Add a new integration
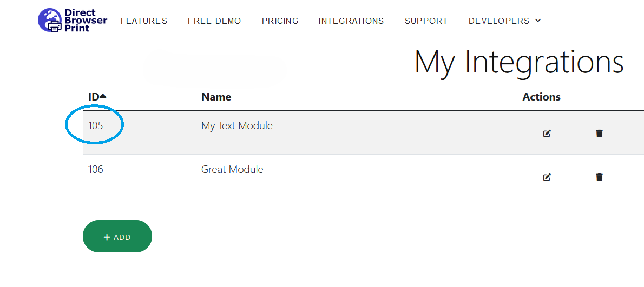The height and width of the screenshot is (287, 644). pos(117,237)
